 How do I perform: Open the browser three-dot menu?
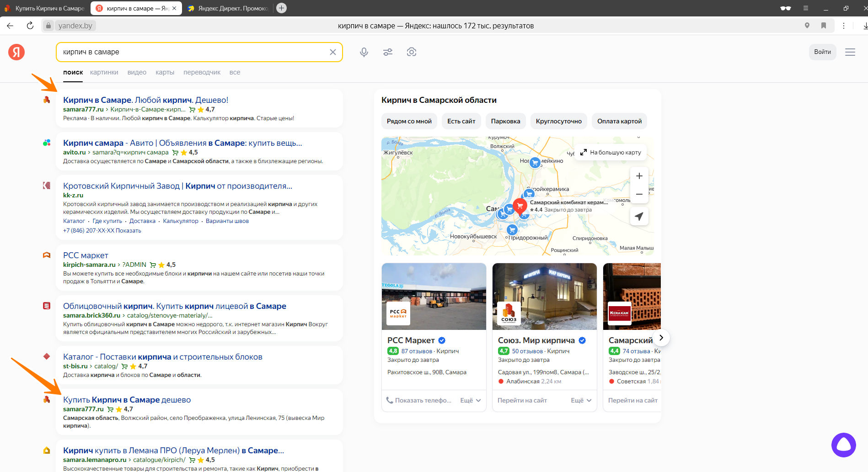[844, 26]
